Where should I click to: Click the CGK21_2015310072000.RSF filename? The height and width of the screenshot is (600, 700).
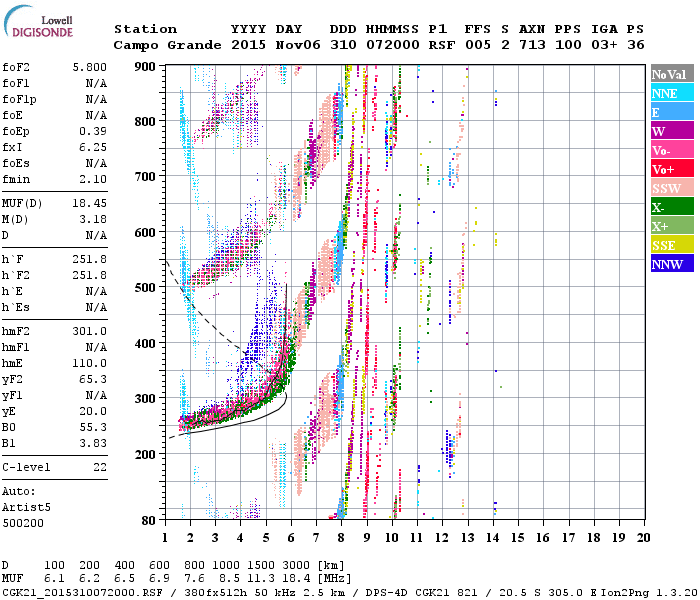82,592
